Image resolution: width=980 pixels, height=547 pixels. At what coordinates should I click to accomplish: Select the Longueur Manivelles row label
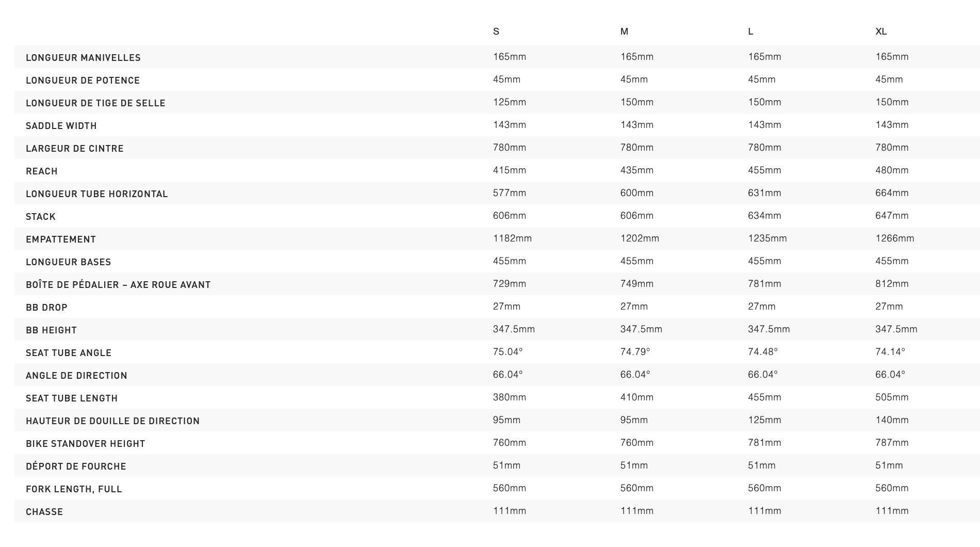(83, 58)
